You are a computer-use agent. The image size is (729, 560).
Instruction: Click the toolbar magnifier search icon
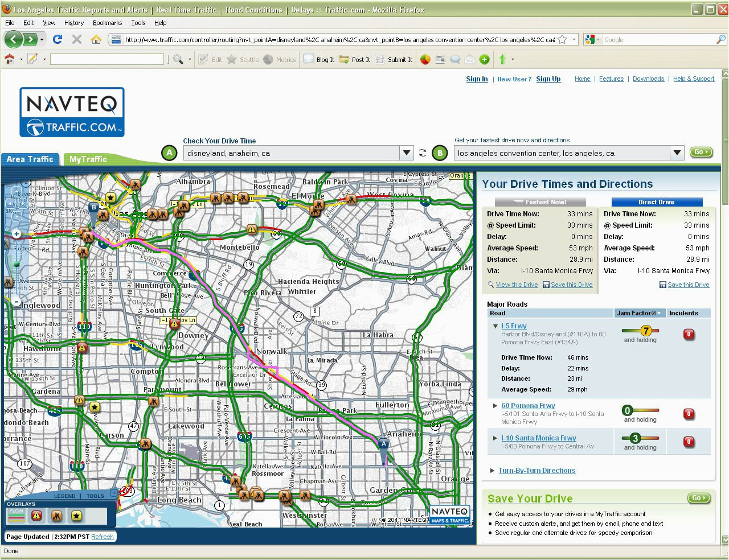(x=178, y=59)
